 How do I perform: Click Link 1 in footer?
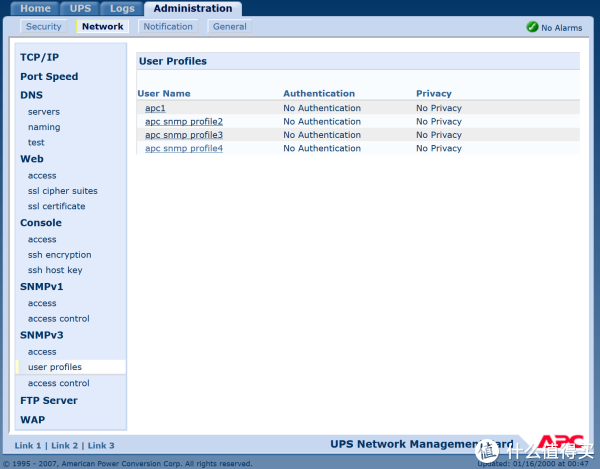click(x=28, y=446)
